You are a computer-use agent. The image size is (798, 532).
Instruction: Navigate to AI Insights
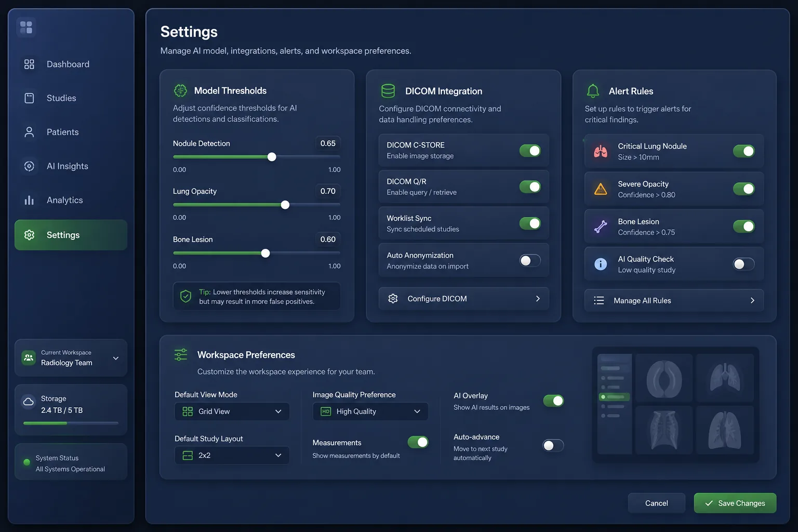coord(71,166)
